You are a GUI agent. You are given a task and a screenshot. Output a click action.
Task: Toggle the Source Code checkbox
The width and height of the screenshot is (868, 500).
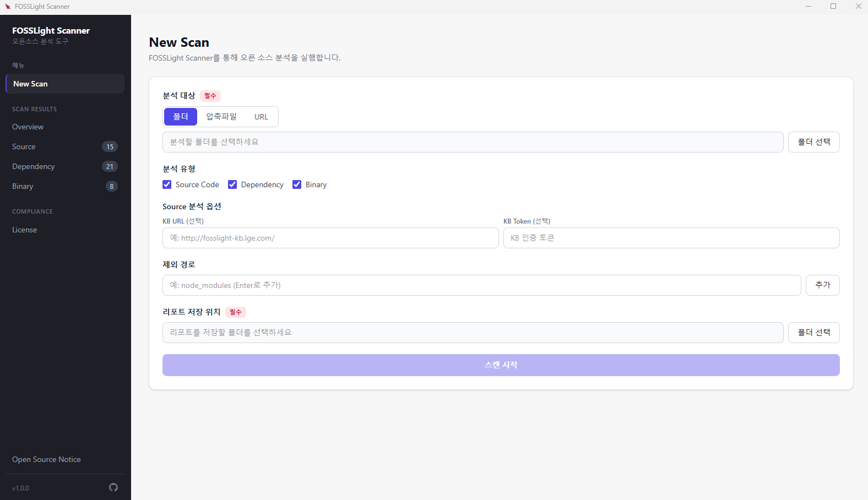167,184
